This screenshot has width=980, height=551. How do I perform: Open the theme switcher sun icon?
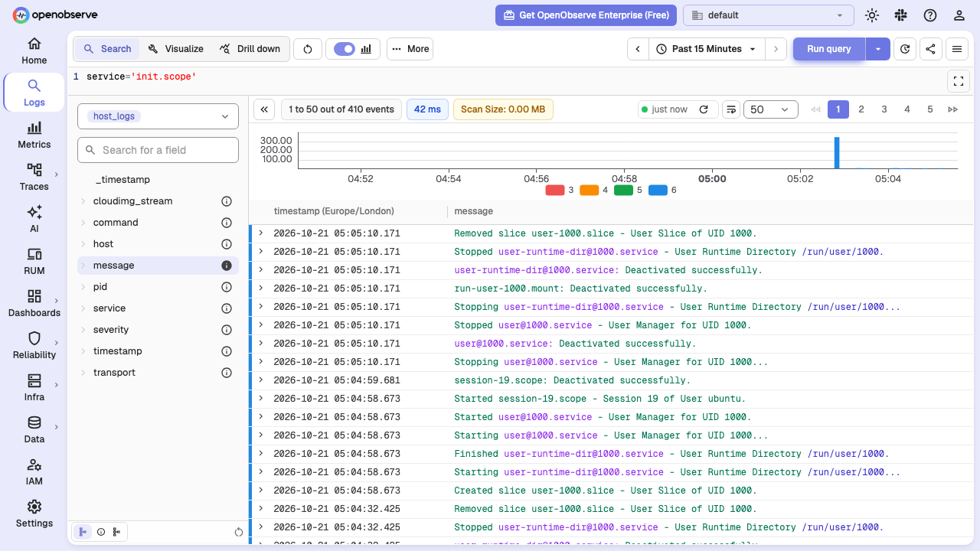coord(871,15)
